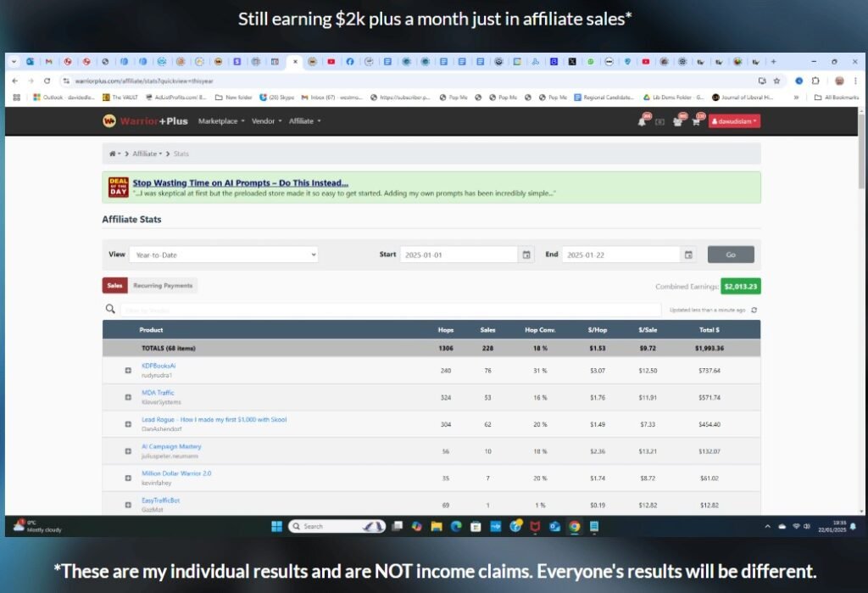Switch to the Gmail browser tab
868x593 pixels.
coord(48,62)
